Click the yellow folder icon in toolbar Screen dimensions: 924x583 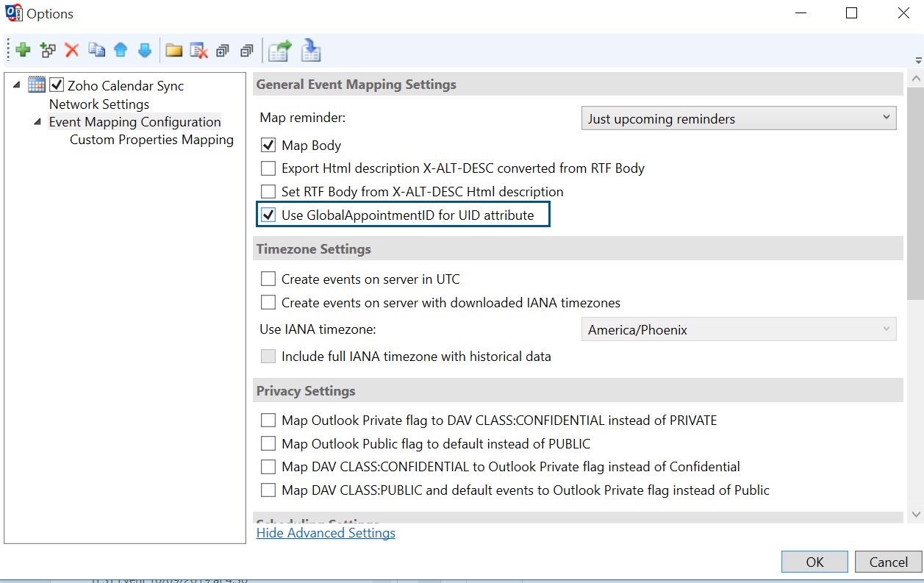[x=173, y=50]
